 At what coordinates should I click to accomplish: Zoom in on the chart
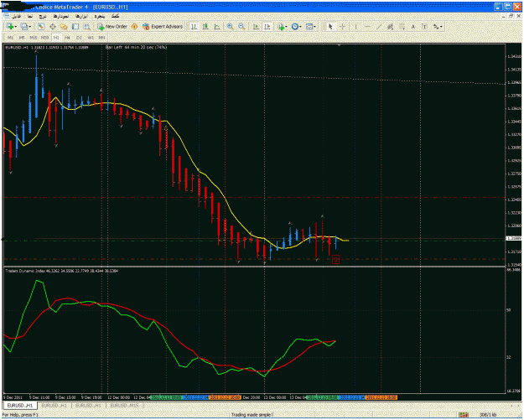(x=230, y=27)
